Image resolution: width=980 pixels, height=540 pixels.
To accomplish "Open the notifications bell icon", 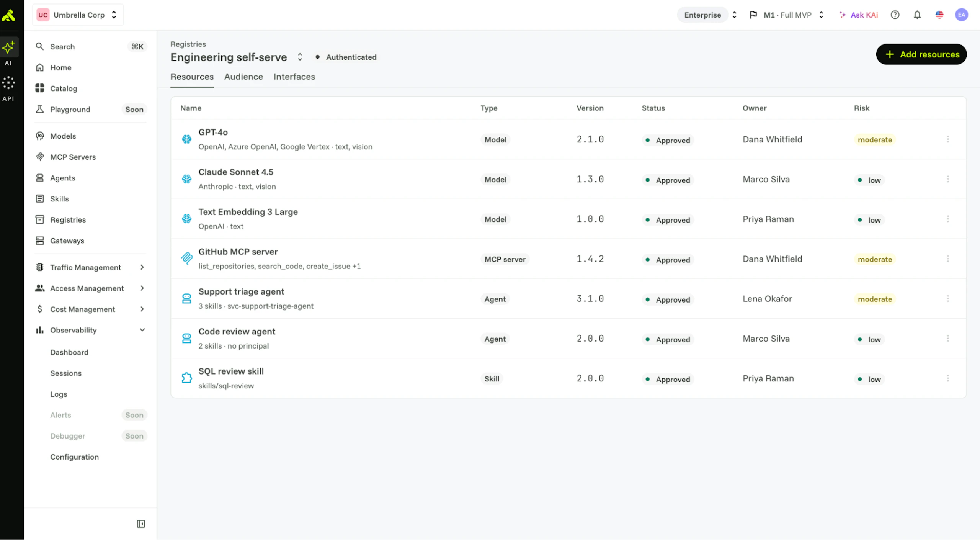I will click(917, 15).
